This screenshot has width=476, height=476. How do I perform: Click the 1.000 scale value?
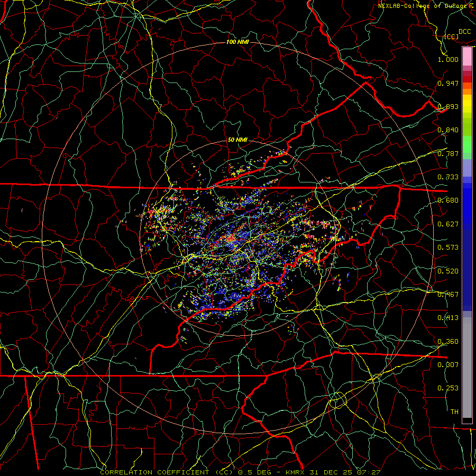pyautogui.click(x=448, y=59)
